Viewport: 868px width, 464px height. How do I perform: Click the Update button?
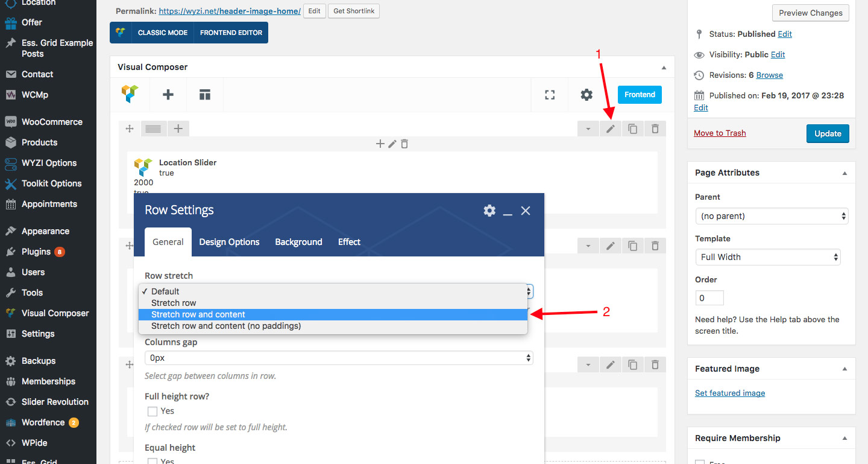(828, 133)
